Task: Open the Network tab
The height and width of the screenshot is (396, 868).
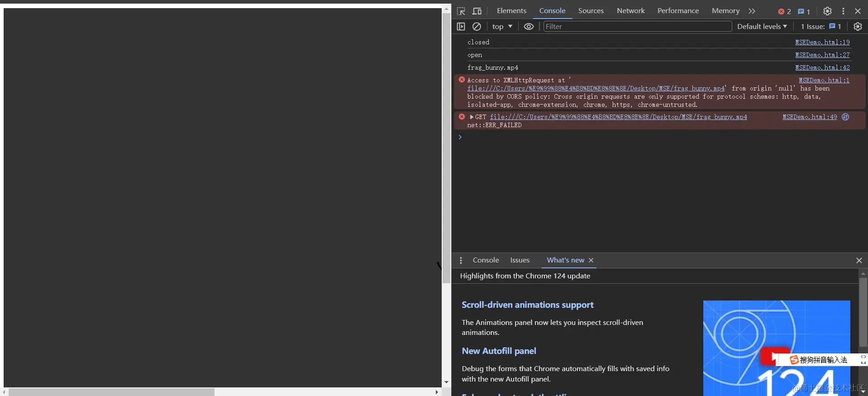Action: point(630,11)
